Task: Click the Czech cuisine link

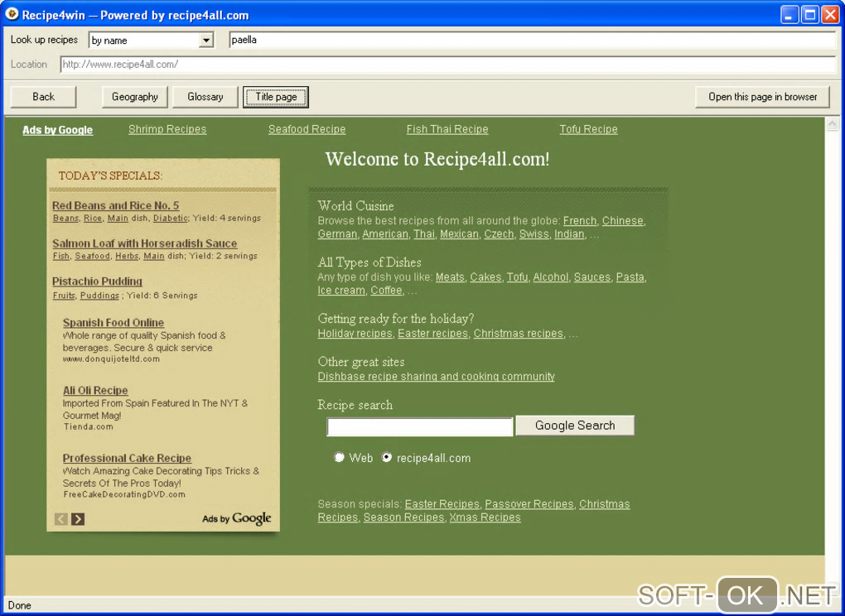Action: (499, 234)
